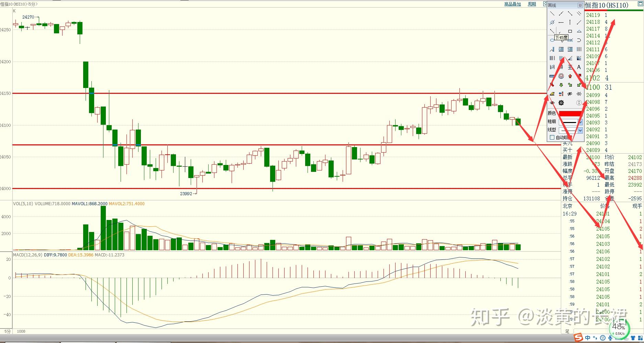This screenshot has height=343, width=644.
Task: Click the 商品叠加 link
Action: 512,4
